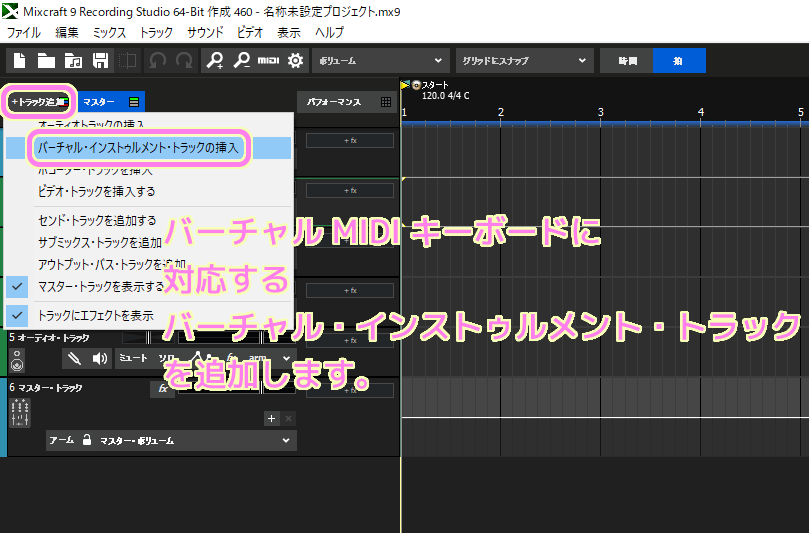Open the ヘルプ menu
This screenshot has width=809, height=533.
pyautogui.click(x=329, y=33)
